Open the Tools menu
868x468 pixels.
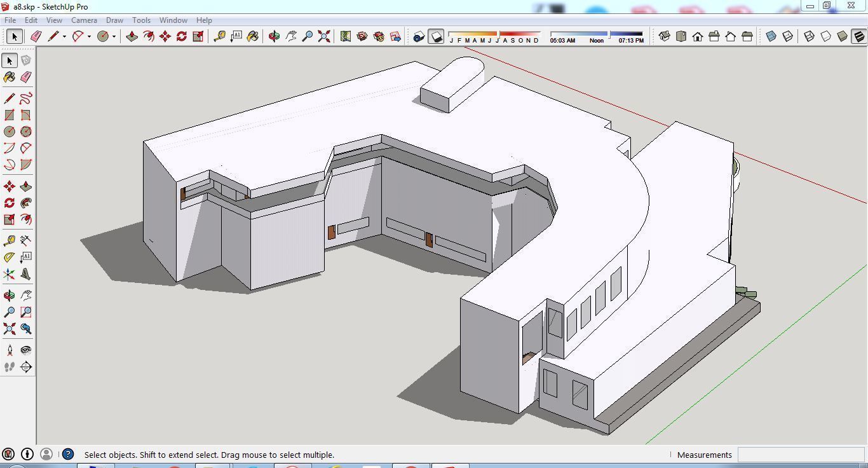coord(141,20)
